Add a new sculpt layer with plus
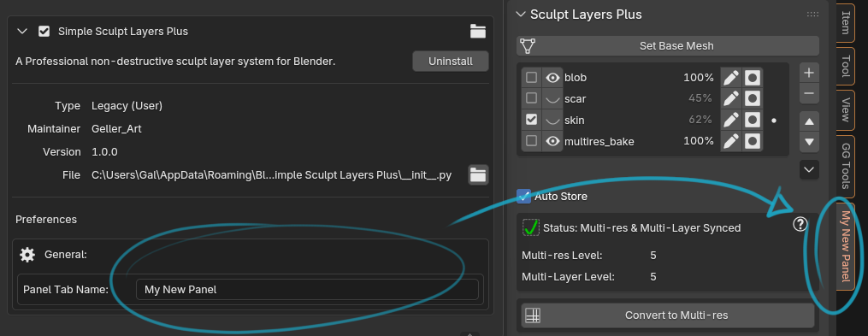The width and height of the screenshot is (868, 336). tap(809, 73)
